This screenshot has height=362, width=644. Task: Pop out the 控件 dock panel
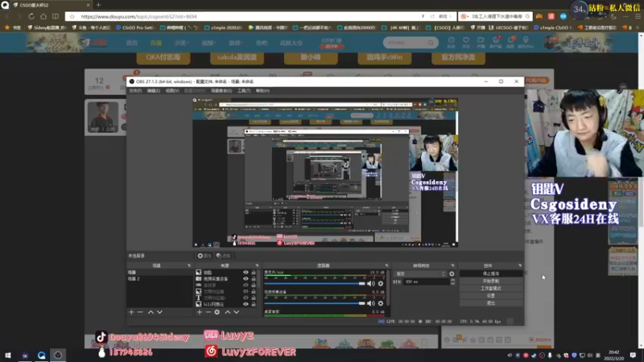[x=520, y=265]
